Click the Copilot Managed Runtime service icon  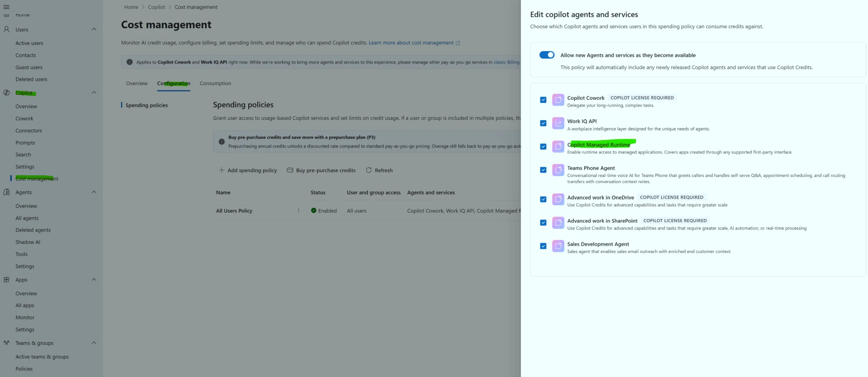point(558,147)
